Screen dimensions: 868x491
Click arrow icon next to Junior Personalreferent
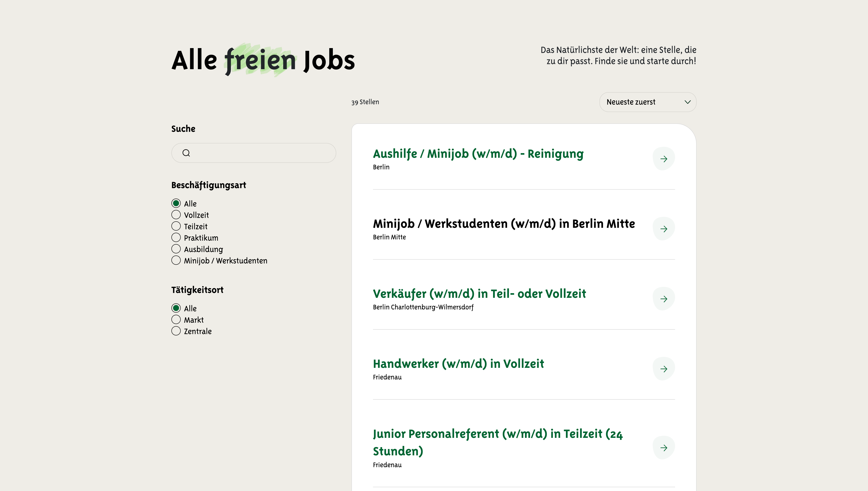point(663,448)
